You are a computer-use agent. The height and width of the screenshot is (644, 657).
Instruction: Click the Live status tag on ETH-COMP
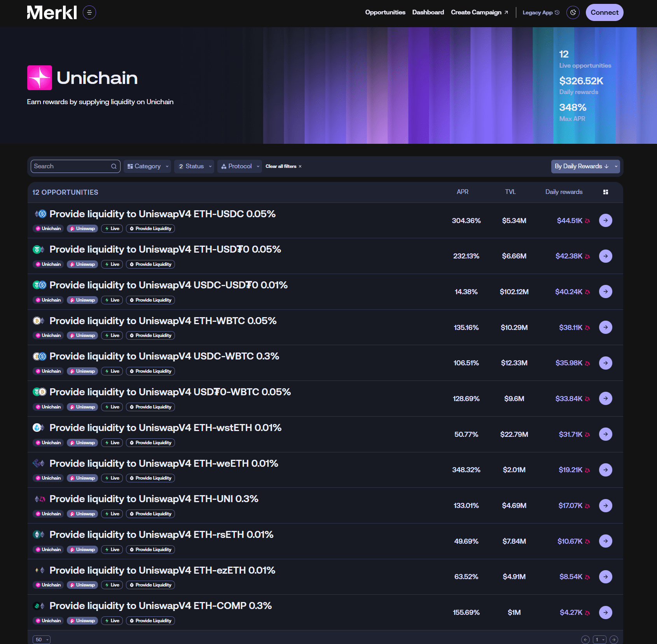pyautogui.click(x=112, y=620)
